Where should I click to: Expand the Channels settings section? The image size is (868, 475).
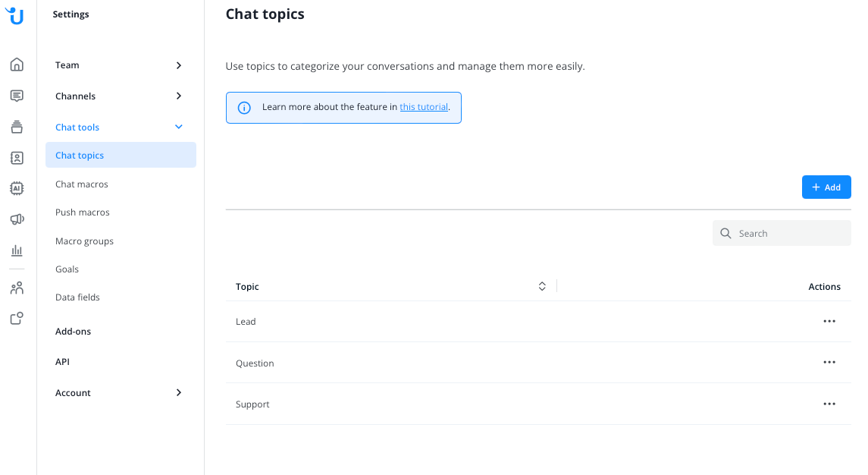[119, 96]
